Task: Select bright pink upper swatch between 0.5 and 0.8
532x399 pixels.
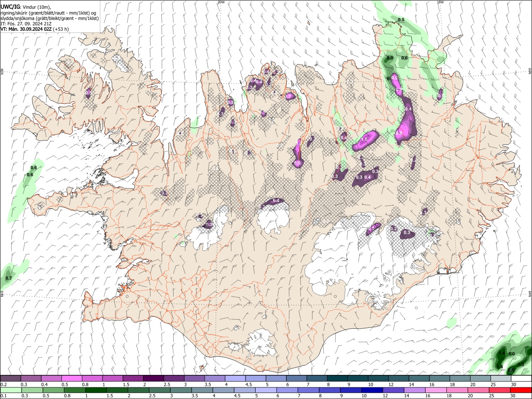Action: click(x=71, y=379)
